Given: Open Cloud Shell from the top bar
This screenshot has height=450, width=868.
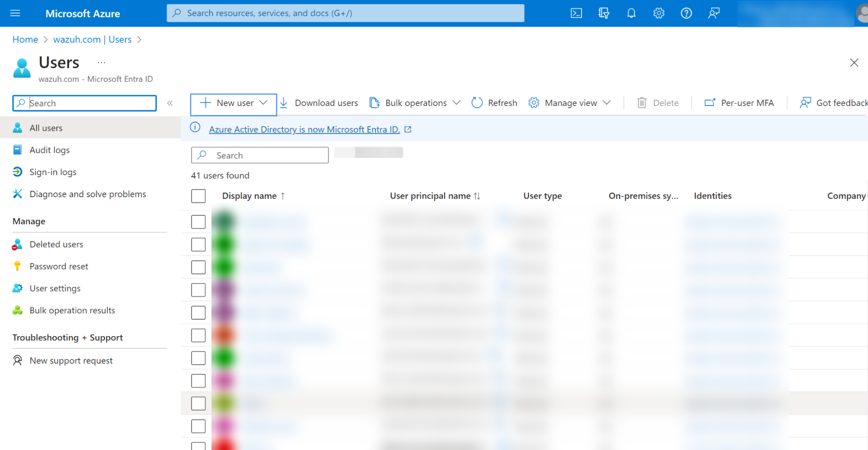Looking at the screenshot, I should [576, 13].
